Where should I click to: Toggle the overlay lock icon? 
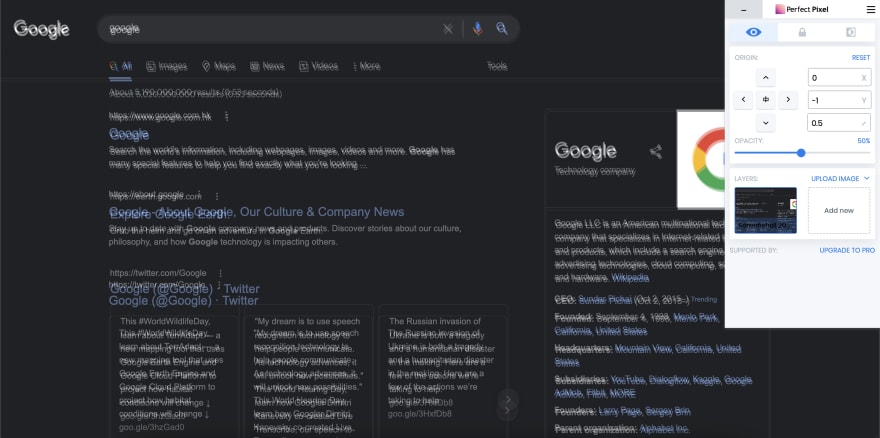coord(802,32)
